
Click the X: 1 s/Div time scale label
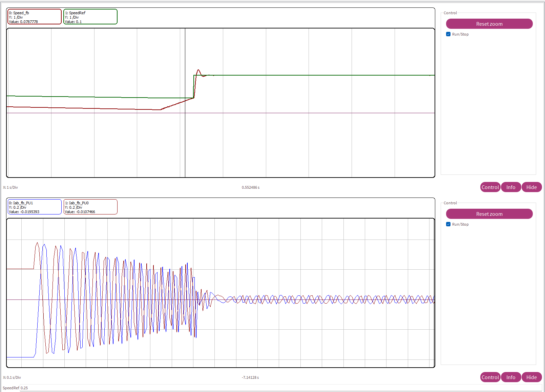pos(11,187)
